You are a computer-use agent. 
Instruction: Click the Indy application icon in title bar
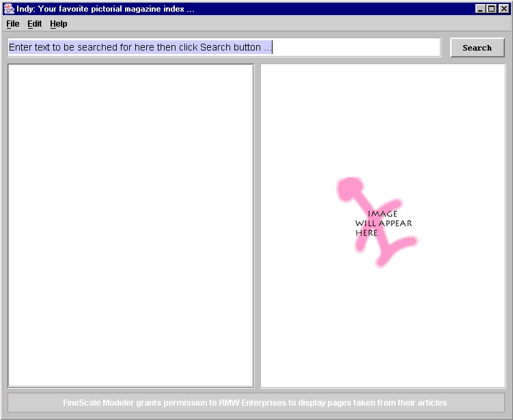click(x=9, y=9)
